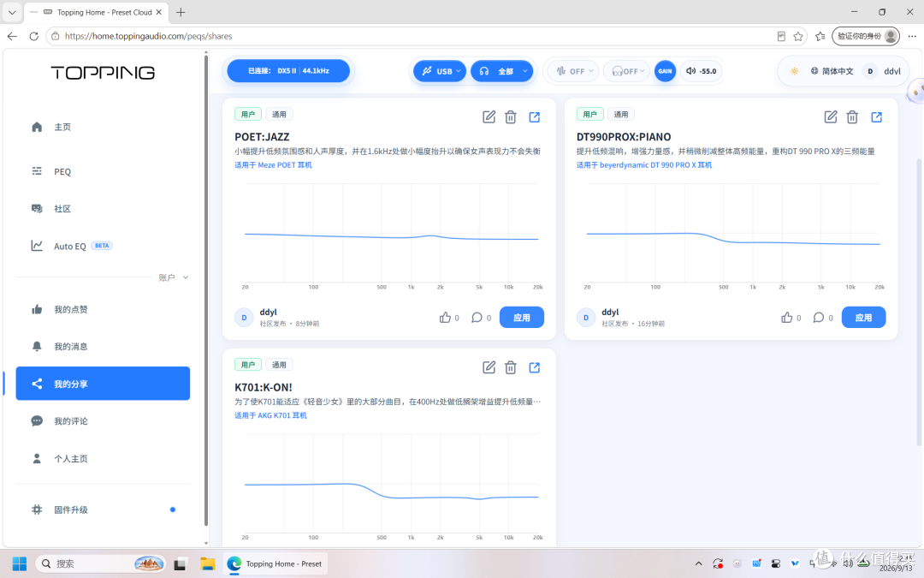Open File Explorer from taskbar
The width and height of the screenshot is (924, 578).
click(x=207, y=563)
